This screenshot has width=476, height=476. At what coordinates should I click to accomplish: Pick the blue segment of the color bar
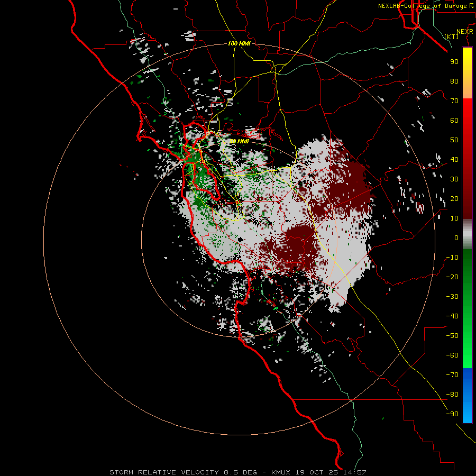[x=467, y=396]
